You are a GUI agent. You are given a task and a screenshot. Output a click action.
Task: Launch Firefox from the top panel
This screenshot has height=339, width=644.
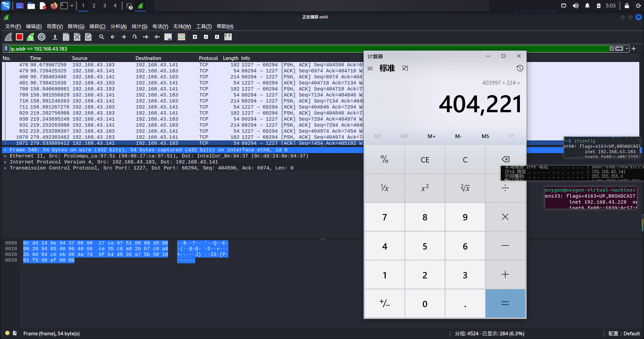click(54, 6)
